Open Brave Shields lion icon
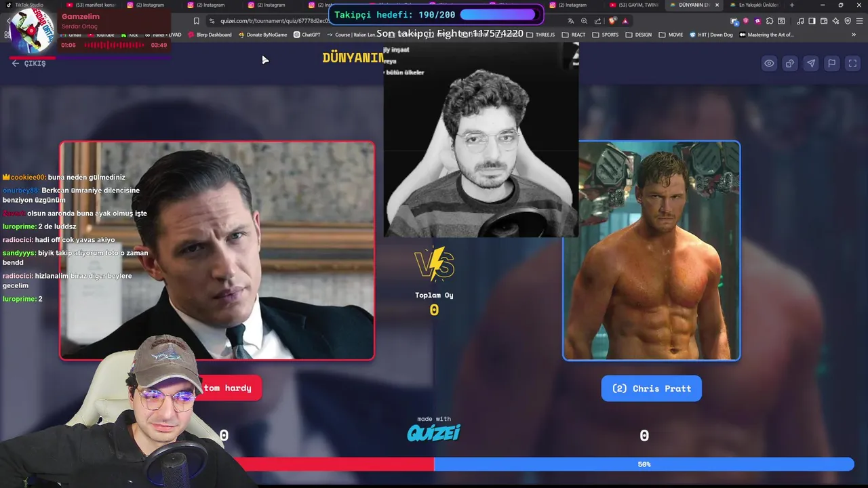 tap(613, 21)
